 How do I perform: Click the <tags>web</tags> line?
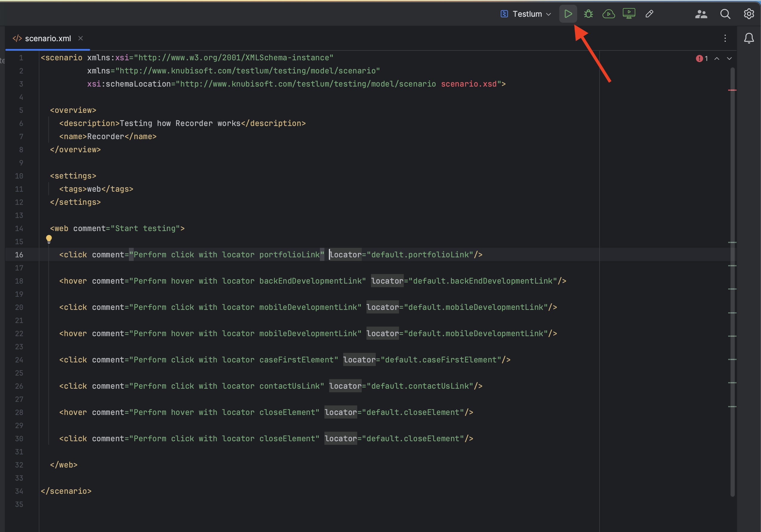pyautogui.click(x=96, y=189)
